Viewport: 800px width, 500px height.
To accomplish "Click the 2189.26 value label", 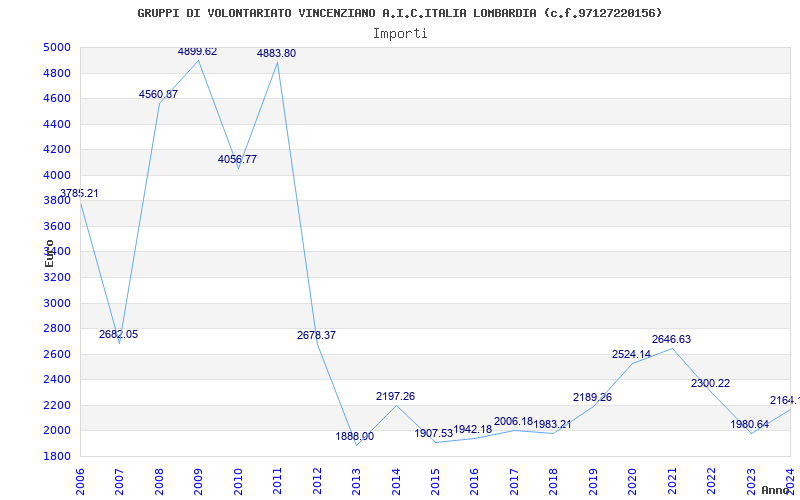I will click(x=592, y=397).
